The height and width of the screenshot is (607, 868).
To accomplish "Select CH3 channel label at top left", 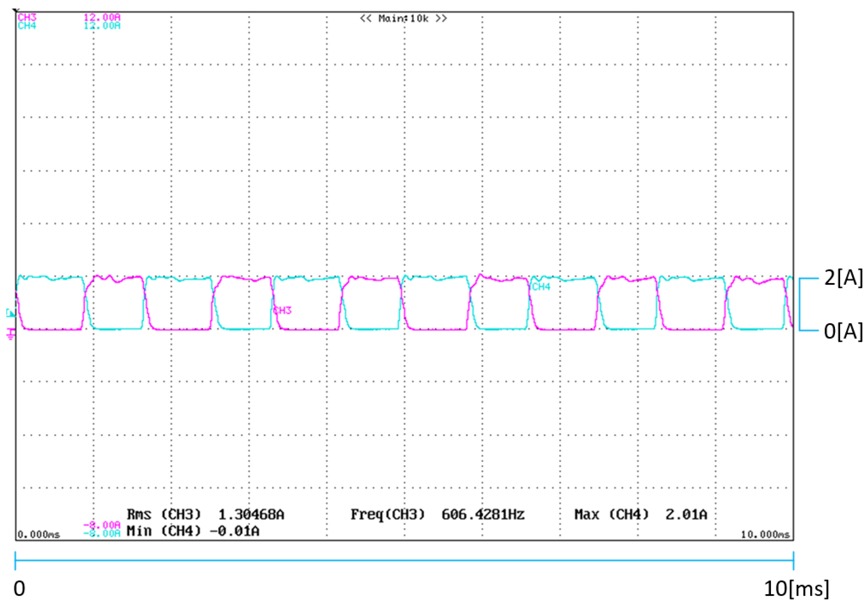I will click(x=27, y=17).
